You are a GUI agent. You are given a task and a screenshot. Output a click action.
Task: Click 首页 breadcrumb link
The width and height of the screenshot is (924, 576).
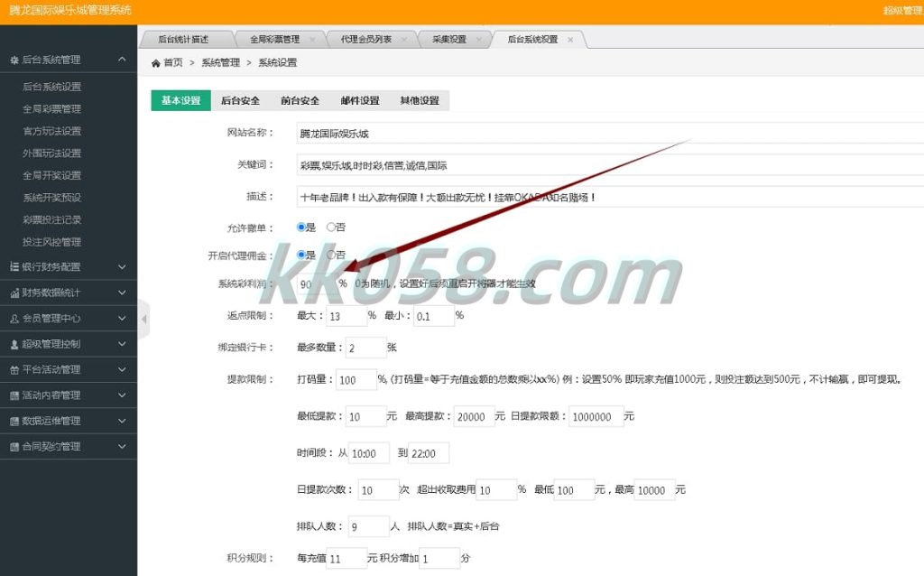(x=173, y=62)
